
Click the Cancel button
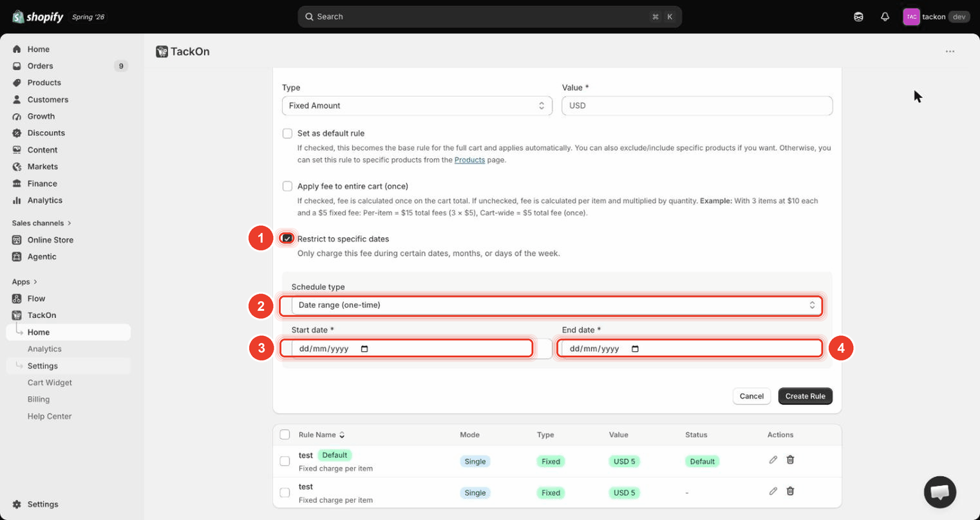click(x=751, y=396)
